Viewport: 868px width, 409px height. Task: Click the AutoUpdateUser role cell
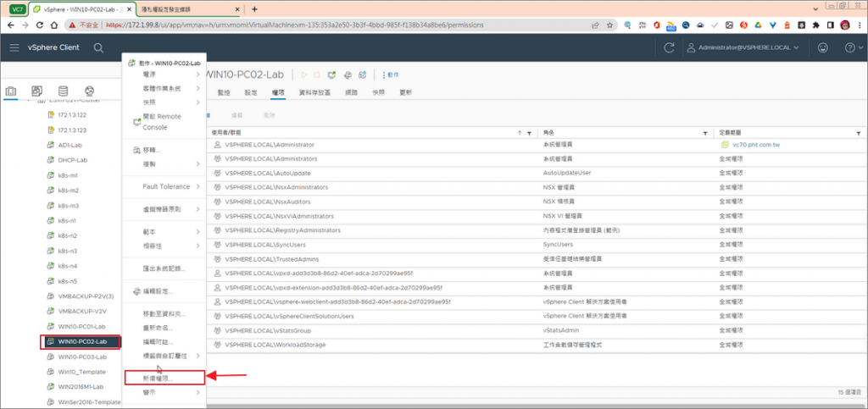coord(567,173)
